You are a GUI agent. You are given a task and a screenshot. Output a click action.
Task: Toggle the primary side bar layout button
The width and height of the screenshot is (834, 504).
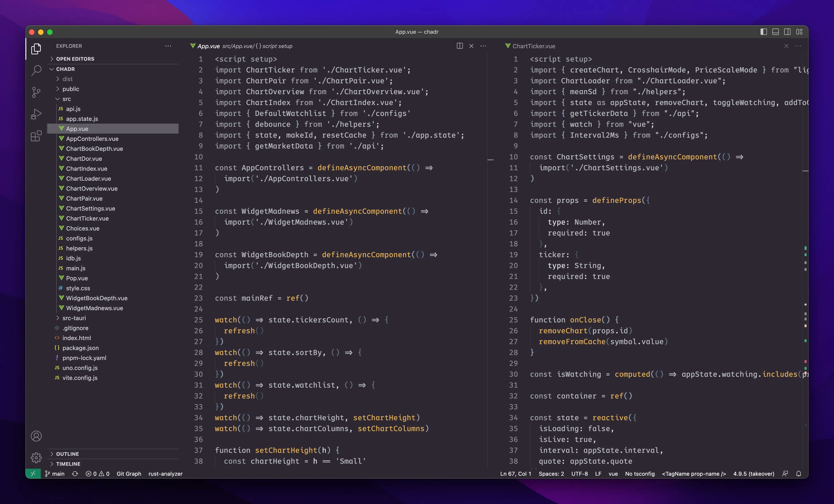click(763, 32)
